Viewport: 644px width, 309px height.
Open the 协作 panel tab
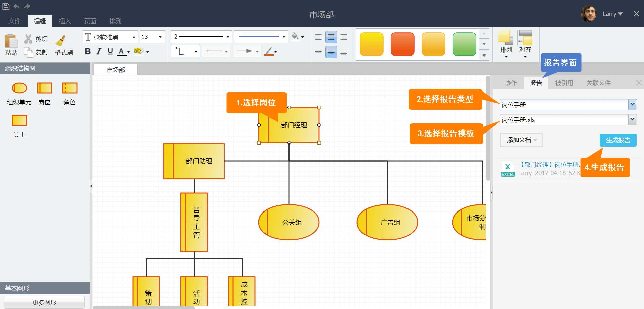511,83
